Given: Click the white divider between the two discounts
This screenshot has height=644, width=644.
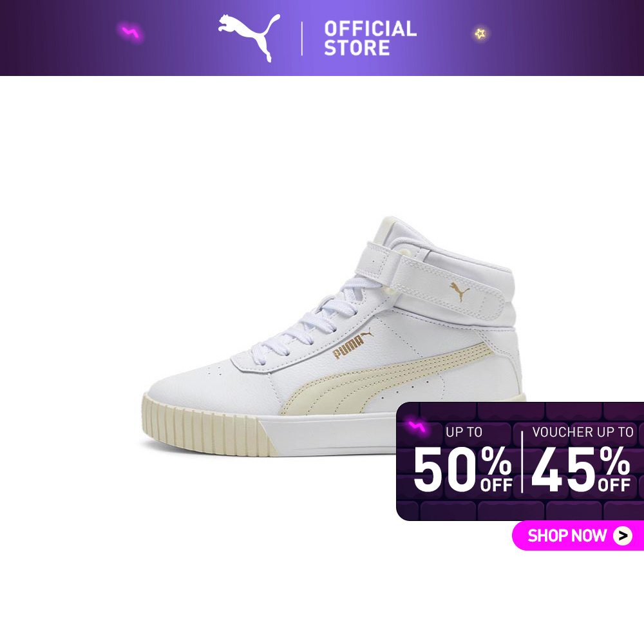Looking at the screenshot, I should pyautogui.click(x=522, y=462).
